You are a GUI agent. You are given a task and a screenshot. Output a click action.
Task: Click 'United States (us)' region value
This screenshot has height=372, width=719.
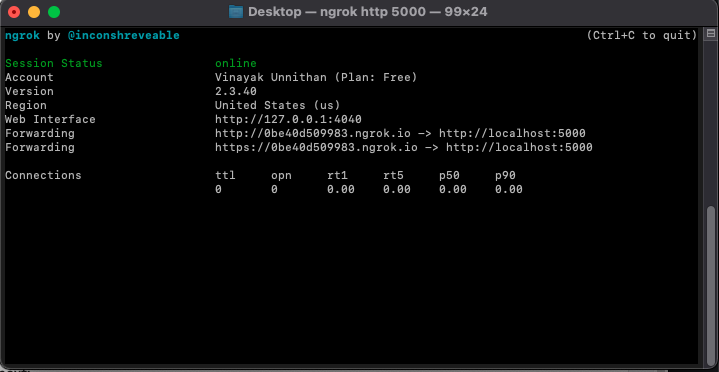(x=277, y=105)
